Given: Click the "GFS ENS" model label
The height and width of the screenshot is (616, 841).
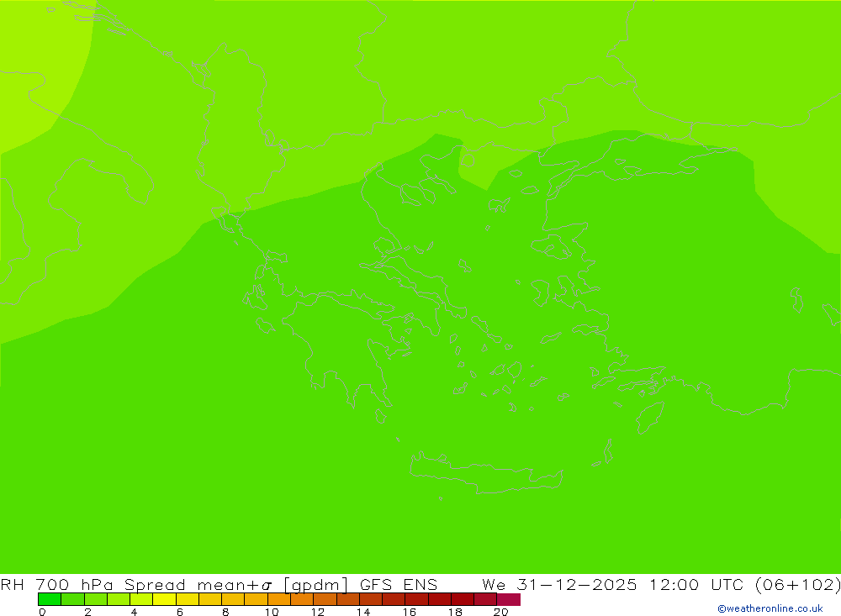Looking at the screenshot, I should point(399,584).
